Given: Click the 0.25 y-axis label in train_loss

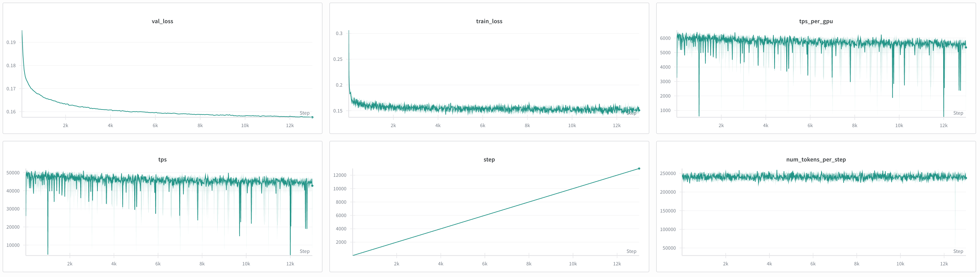Looking at the screenshot, I should (338, 59).
